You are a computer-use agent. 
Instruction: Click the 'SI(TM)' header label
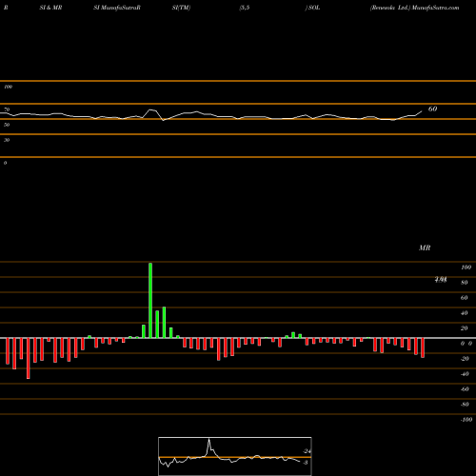point(181,8)
